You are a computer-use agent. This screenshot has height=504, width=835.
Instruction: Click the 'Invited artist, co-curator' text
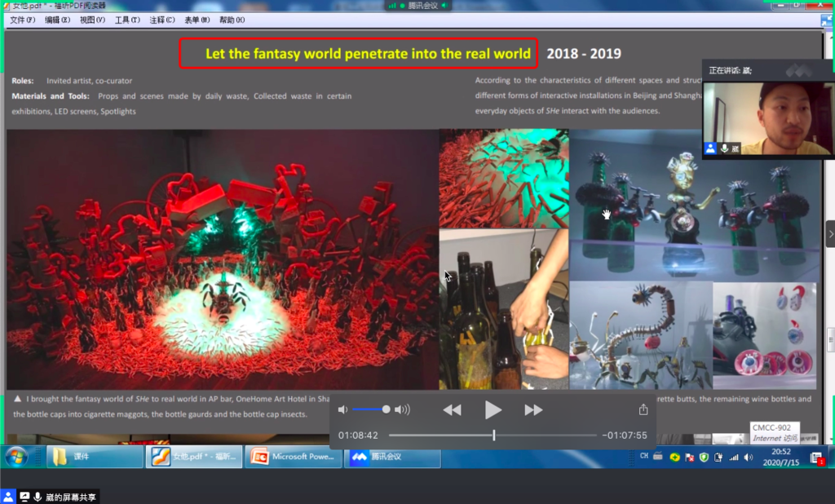click(x=89, y=81)
